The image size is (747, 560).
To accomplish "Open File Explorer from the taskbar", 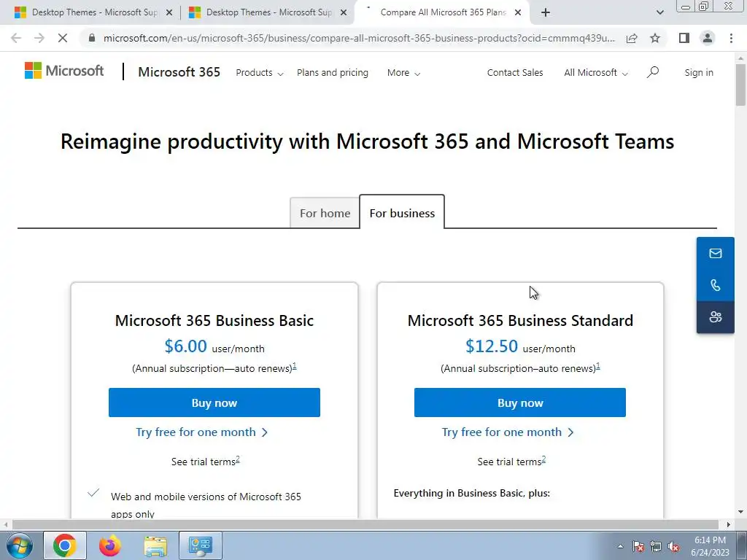I will point(156,545).
